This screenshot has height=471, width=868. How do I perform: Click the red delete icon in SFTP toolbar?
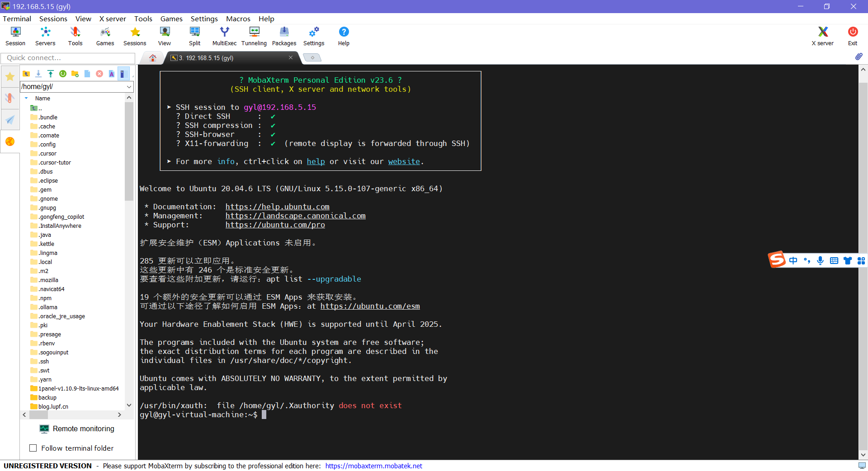(99, 74)
